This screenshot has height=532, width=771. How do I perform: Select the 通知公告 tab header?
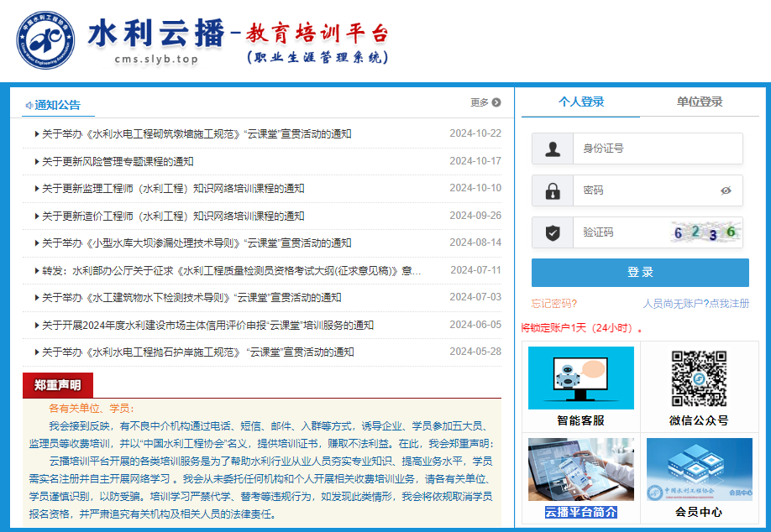58,105
